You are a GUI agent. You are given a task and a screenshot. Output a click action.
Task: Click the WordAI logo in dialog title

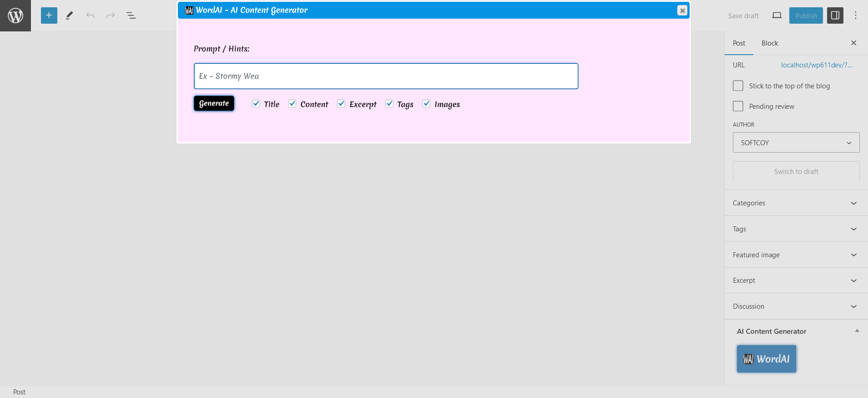[x=189, y=10]
